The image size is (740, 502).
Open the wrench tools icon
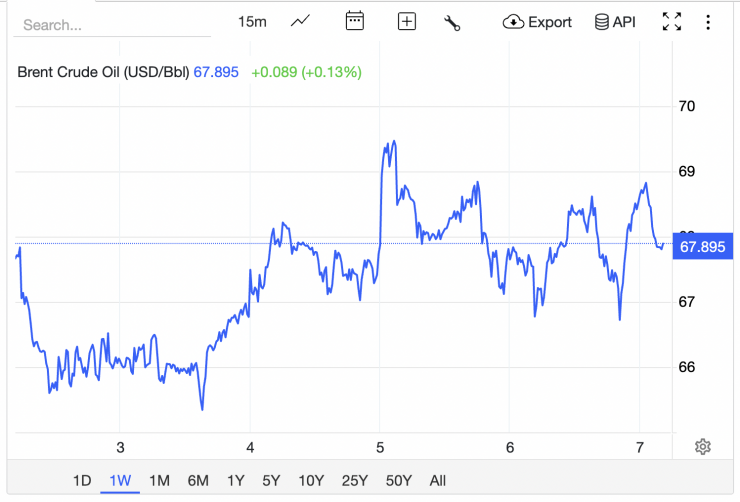click(452, 22)
